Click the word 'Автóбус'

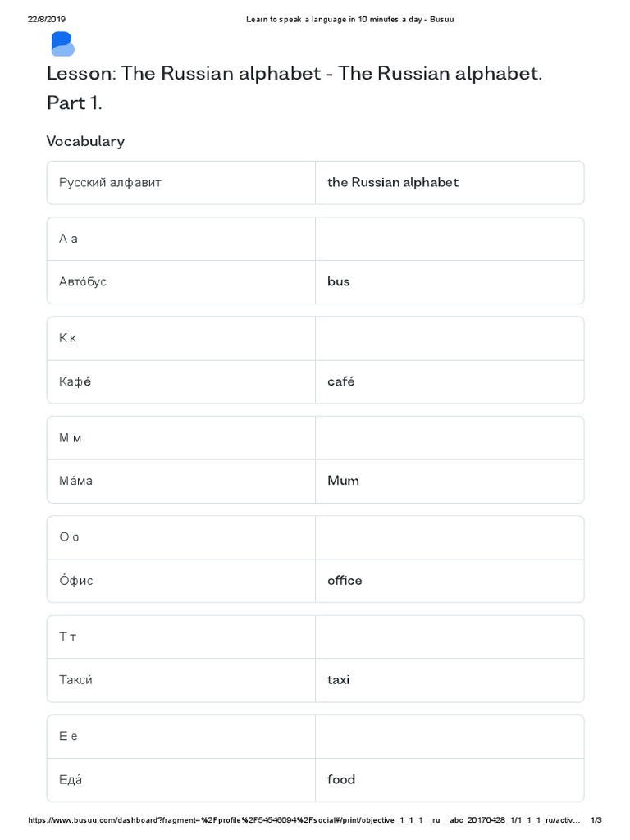(x=83, y=281)
